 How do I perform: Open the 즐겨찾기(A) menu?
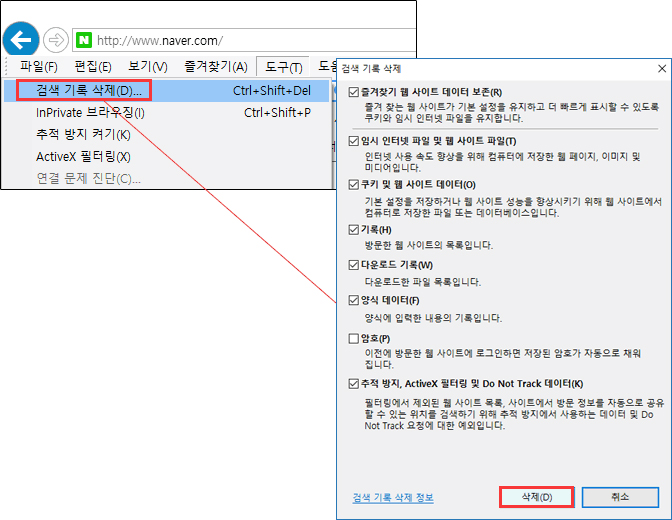(215, 67)
